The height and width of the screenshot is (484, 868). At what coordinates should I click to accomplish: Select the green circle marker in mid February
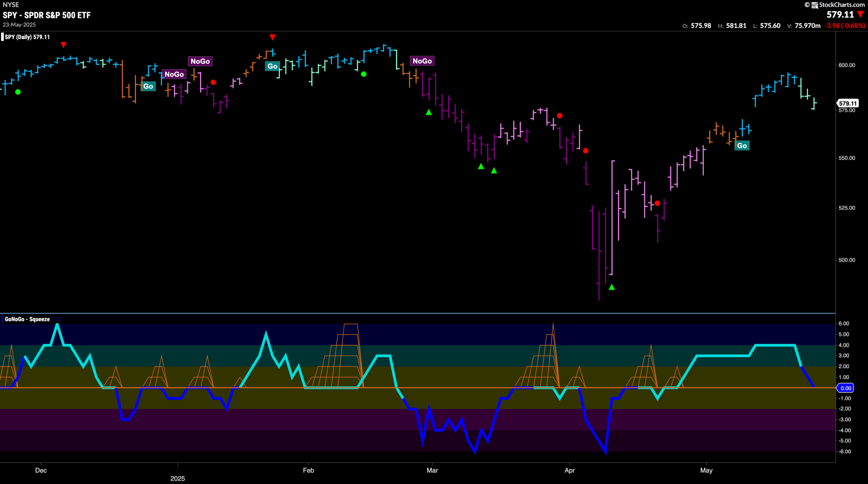(x=363, y=74)
